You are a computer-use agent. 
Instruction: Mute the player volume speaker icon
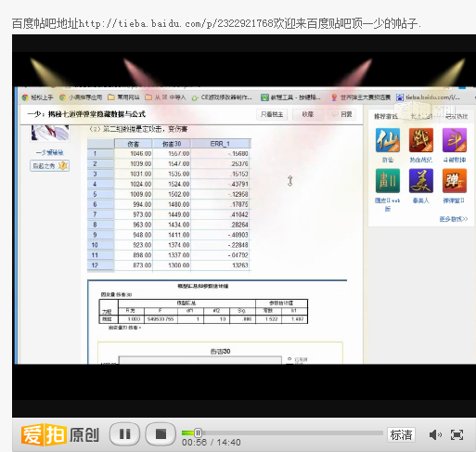click(435, 434)
